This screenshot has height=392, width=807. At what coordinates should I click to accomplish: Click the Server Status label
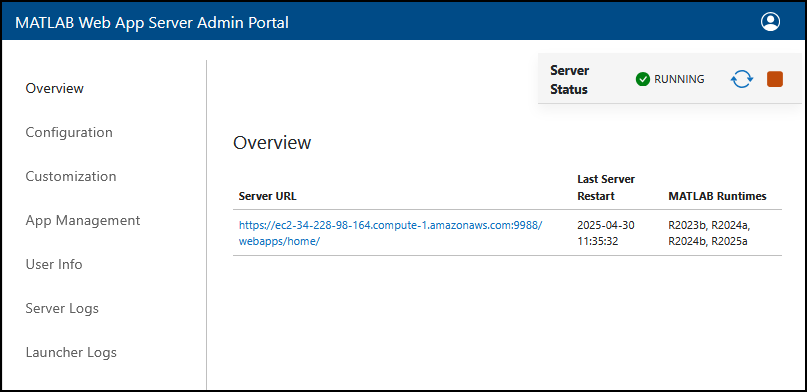(570, 79)
